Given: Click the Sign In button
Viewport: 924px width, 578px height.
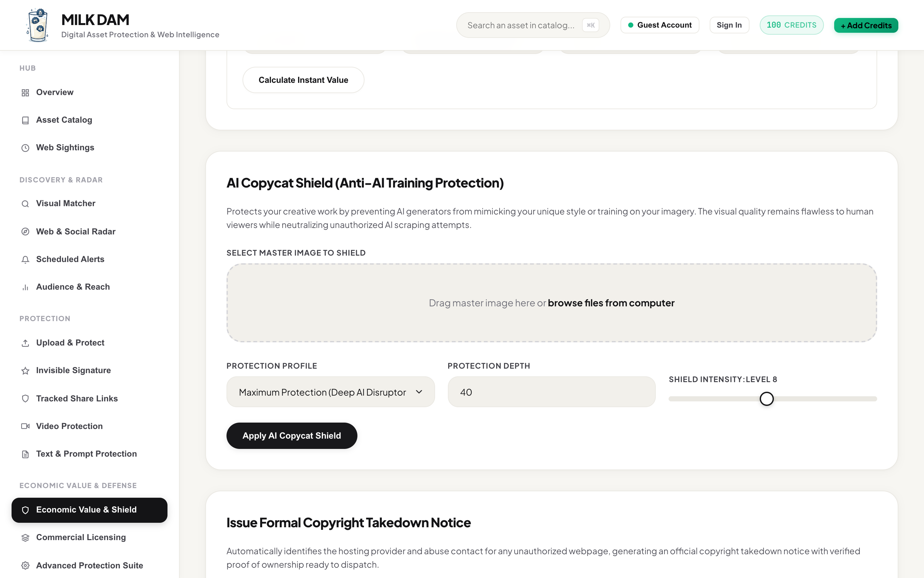Looking at the screenshot, I should tap(729, 25).
